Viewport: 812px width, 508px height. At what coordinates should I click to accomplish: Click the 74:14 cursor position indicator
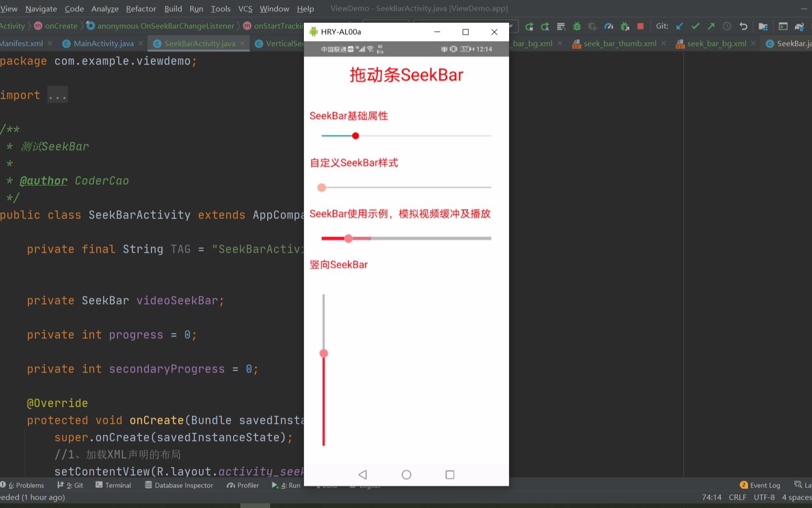click(711, 497)
